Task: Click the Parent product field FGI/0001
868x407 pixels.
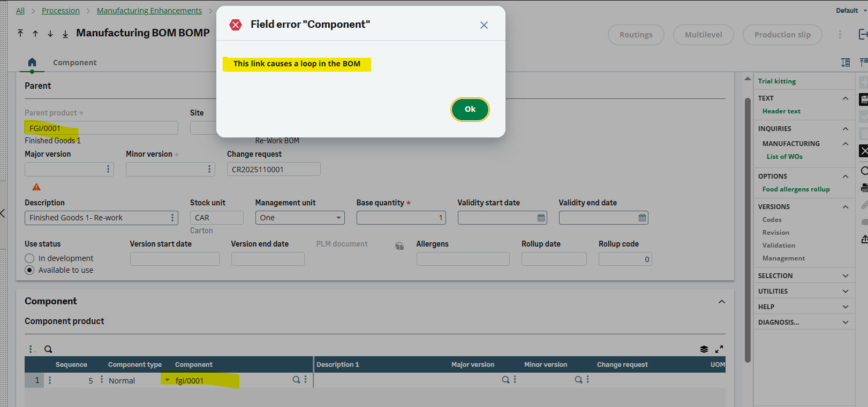Action: coord(101,128)
